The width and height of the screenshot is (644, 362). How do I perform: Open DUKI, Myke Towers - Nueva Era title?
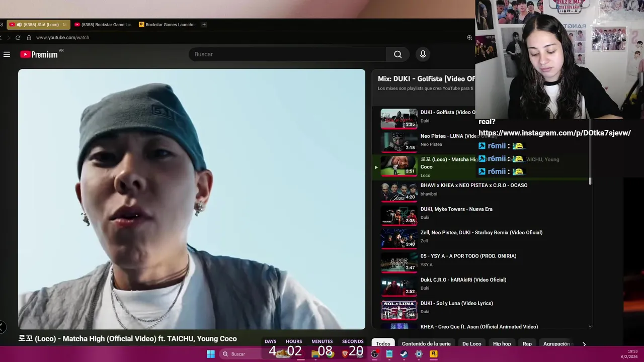tap(456, 209)
